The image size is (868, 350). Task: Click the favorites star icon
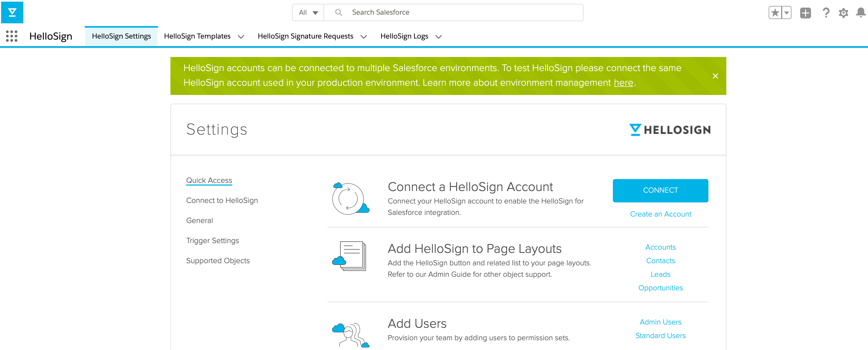coord(775,13)
